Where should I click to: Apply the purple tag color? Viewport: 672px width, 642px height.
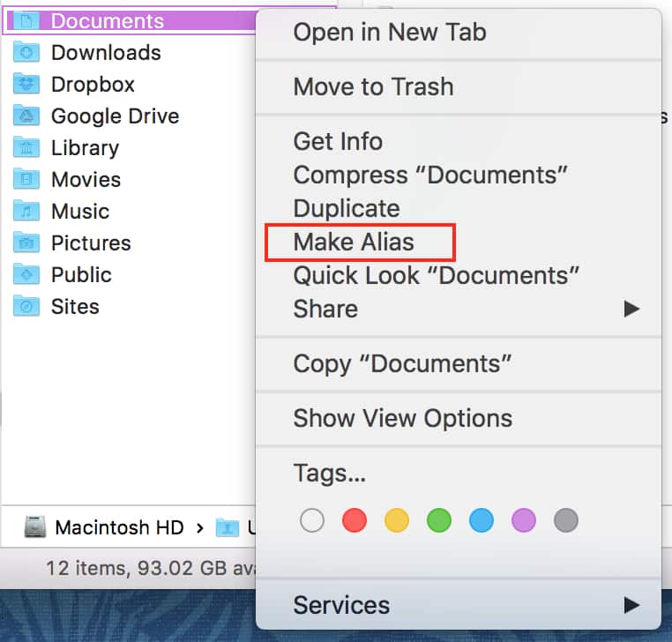(x=523, y=520)
